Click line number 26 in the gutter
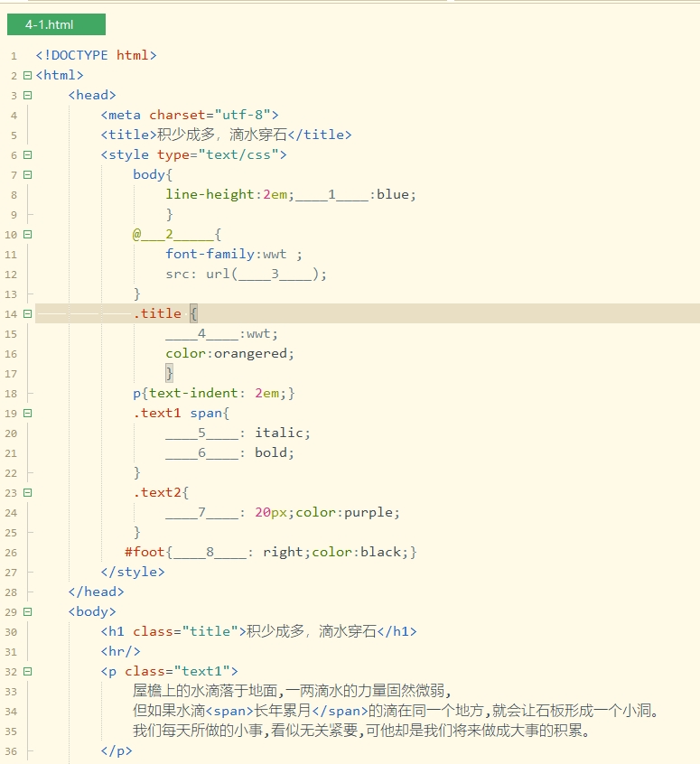The height and width of the screenshot is (764, 700). point(12,553)
